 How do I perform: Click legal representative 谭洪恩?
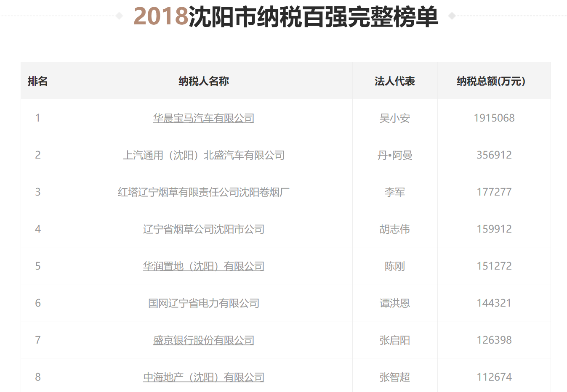[x=395, y=303]
